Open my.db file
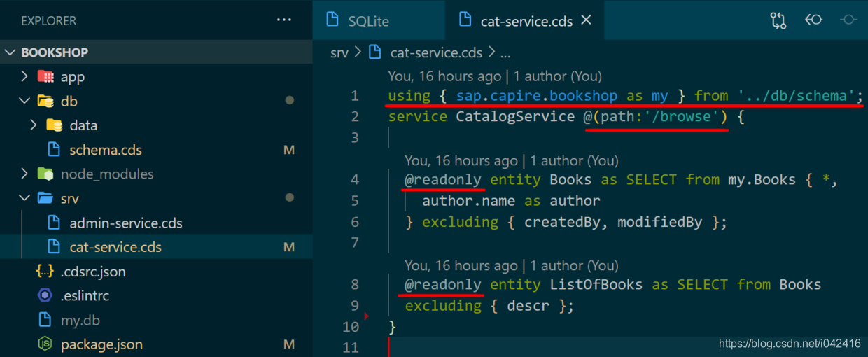The image size is (868, 357). pos(80,321)
